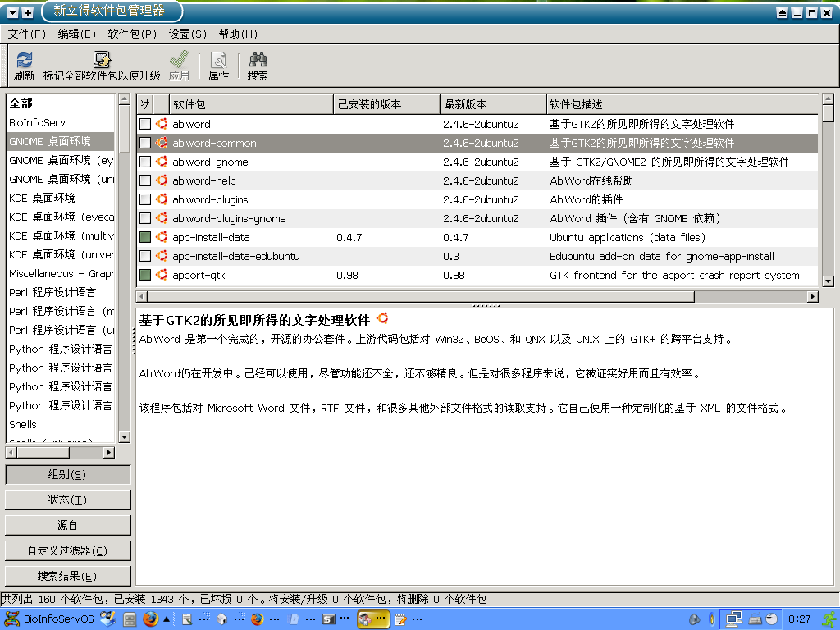Click the 应用 (apply) checkmark icon
Screen dimensions: 840x630
tap(179, 60)
